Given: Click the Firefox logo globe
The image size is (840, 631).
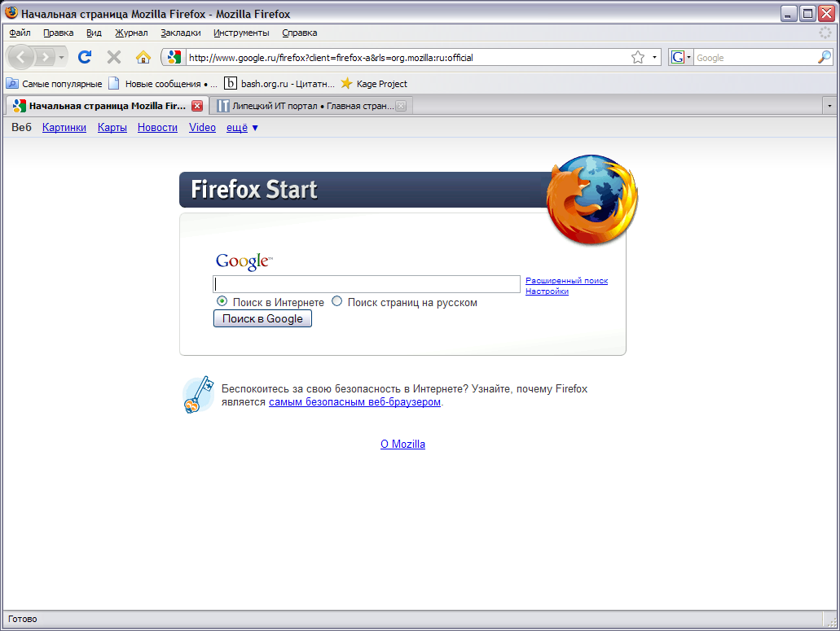Looking at the screenshot, I should [x=592, y=199].
